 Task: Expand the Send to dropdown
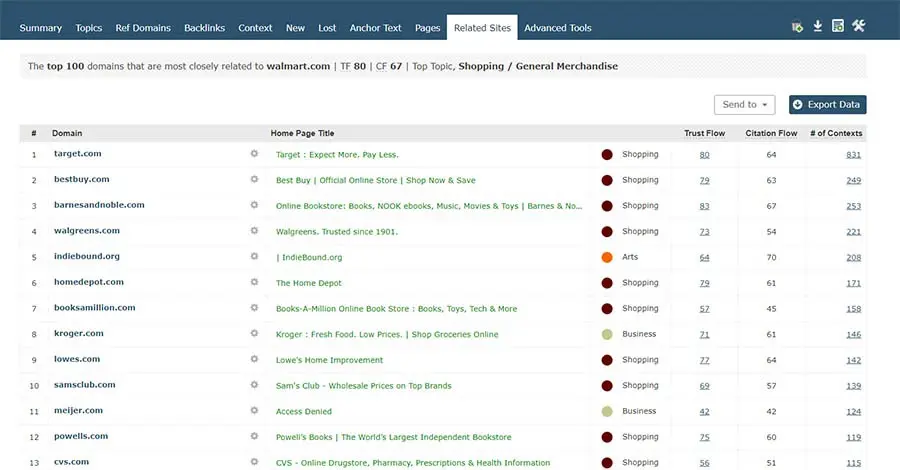click(x=745, y=104)
